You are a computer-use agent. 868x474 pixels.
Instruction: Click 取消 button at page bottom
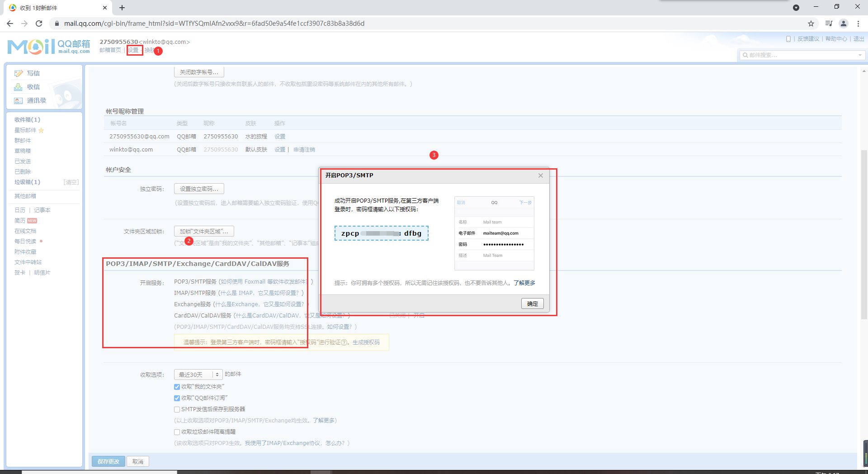pyautogui.click(x=138, y=461)
